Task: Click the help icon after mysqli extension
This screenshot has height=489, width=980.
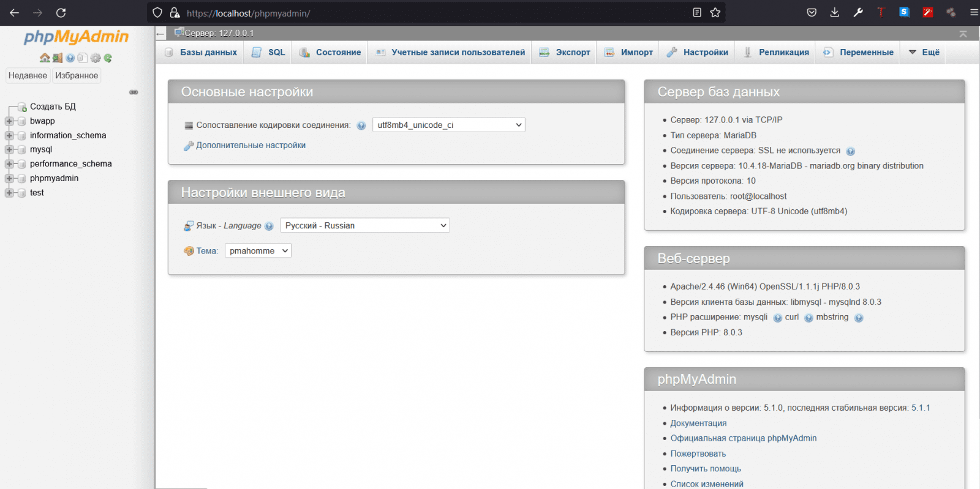Action: (x=778, y=318)
